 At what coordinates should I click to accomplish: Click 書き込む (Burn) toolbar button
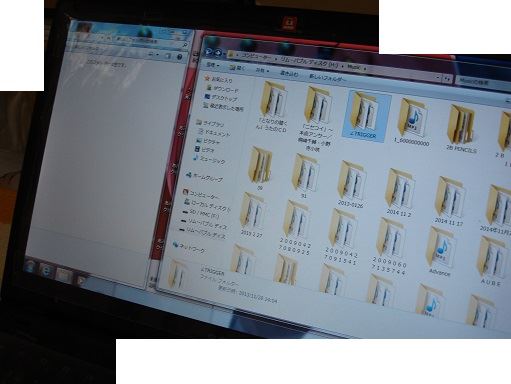289,73
